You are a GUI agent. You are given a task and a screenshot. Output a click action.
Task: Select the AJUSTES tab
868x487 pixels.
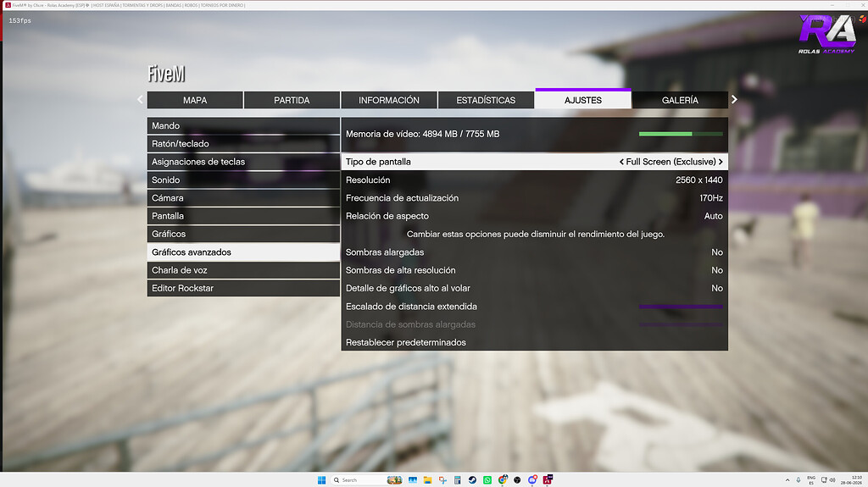coord(583,99)
